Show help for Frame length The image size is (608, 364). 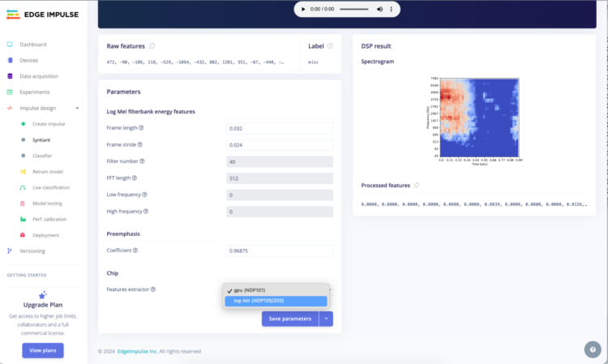point(141,128)
